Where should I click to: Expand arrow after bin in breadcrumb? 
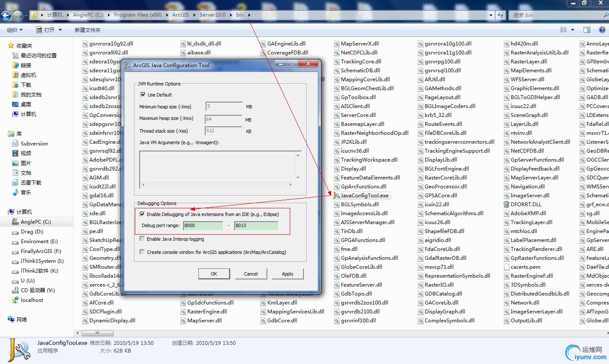tap(249, 15)
